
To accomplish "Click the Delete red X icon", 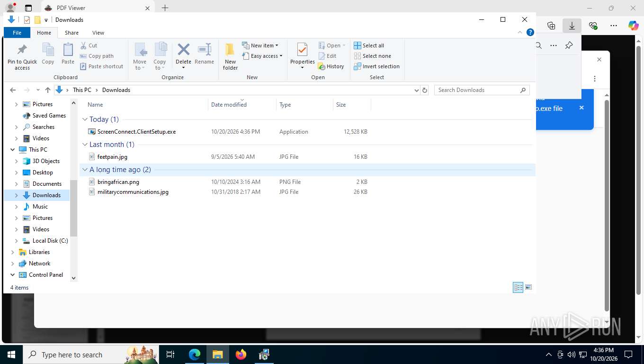I will (x=183, y=49).
